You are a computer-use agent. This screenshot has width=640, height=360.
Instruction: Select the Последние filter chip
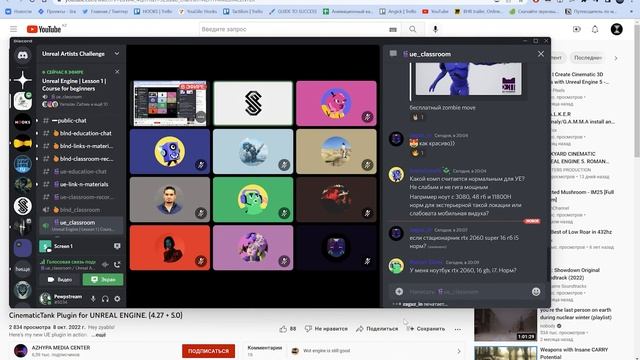pyautogui.click(x=588, y=58)
